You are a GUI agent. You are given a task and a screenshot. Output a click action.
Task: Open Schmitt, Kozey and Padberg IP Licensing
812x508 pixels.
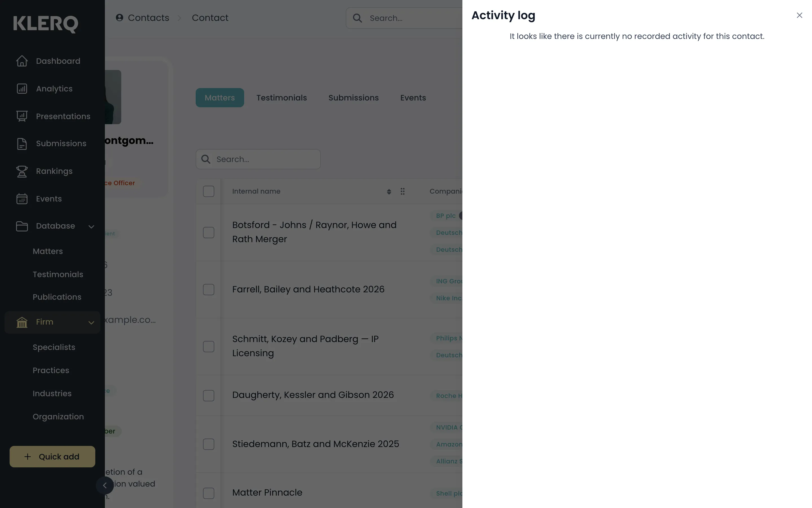(x=305, y=346)
